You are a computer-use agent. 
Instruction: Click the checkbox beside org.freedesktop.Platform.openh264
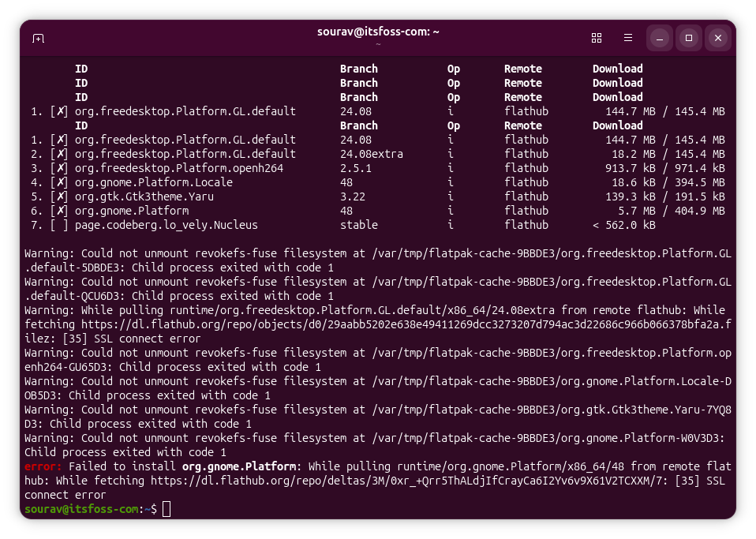(x=59, y=168)
